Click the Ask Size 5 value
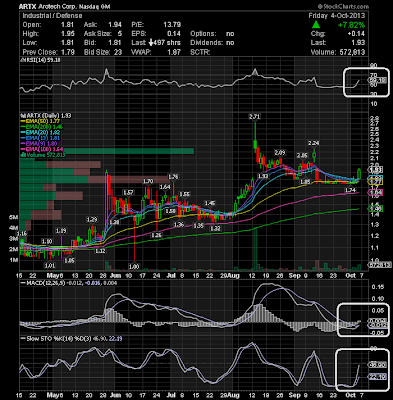 pyautogui.click(x=119, y=34)
